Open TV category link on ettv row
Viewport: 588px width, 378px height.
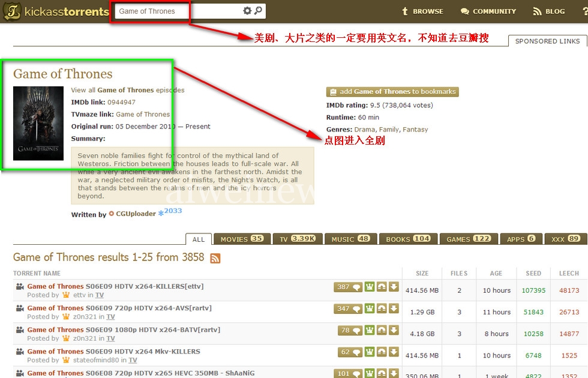pyautogui.click(x=100, y=295)
